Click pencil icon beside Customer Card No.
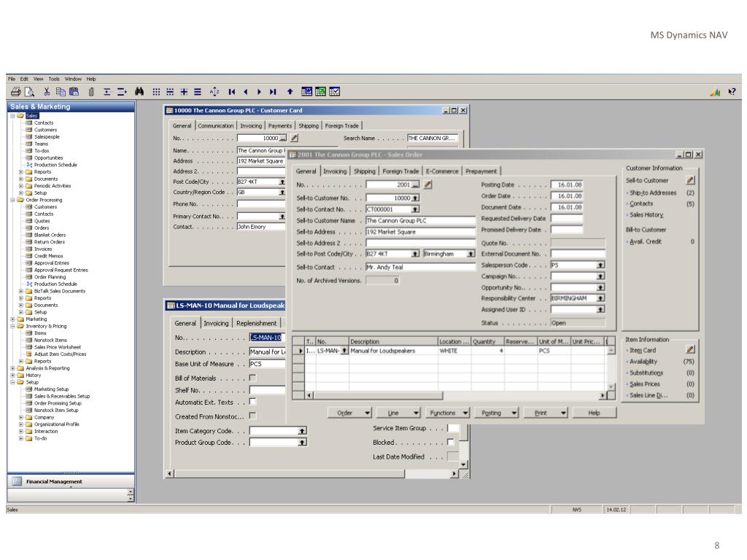Viewport: 747px width, 560px height. (x=295, y=138)
